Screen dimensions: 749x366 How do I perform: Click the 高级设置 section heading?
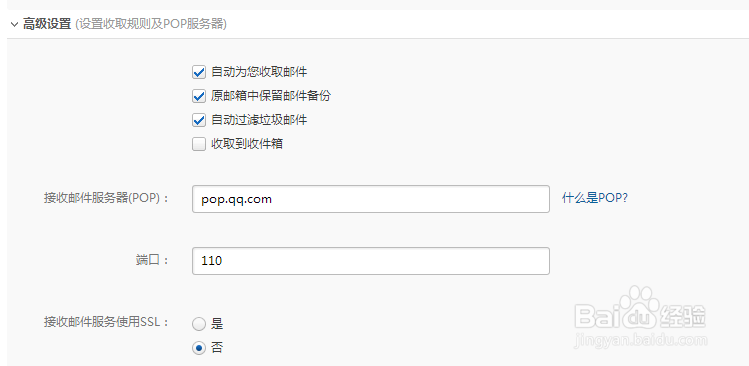point(47,24)
